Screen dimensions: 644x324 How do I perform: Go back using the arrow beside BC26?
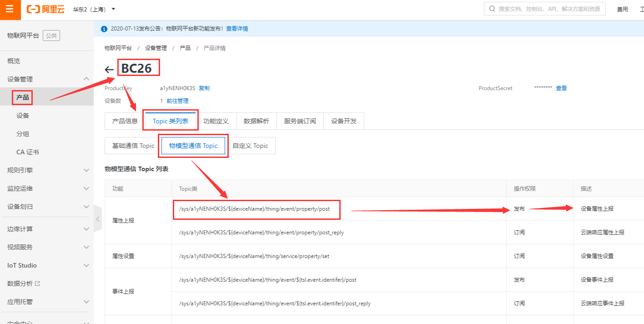coord(109,70)
